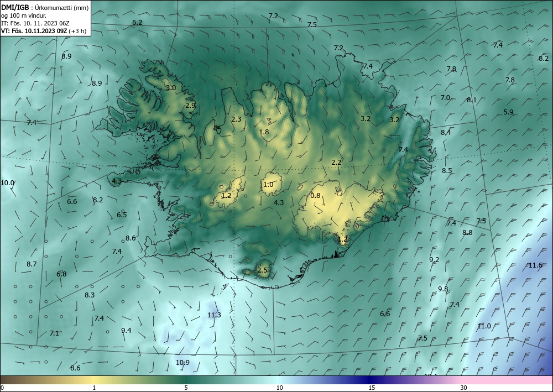Image resolution: width=553 pixels, height=392 pixels.
Task: Select the 'Úrkomumætti (mm)' legend text
Action: pos(62,8)
